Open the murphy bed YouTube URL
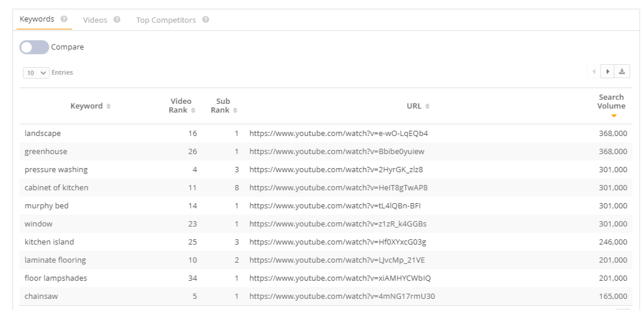 [335, 205]
